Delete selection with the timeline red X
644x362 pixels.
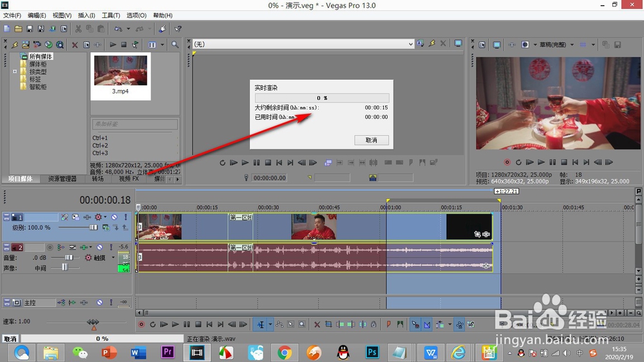(x=317, y=325)
